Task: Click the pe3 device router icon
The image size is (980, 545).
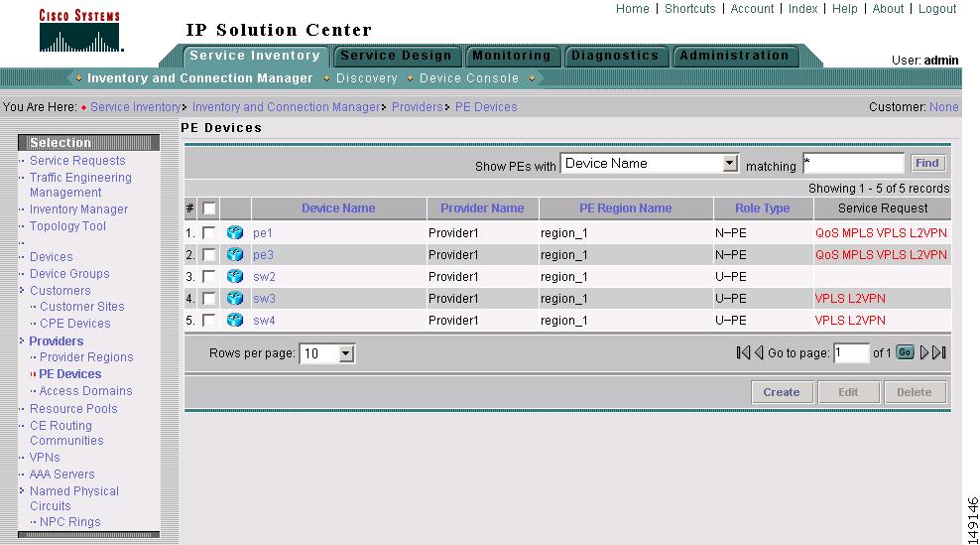Action: click(x=235, y=255)
